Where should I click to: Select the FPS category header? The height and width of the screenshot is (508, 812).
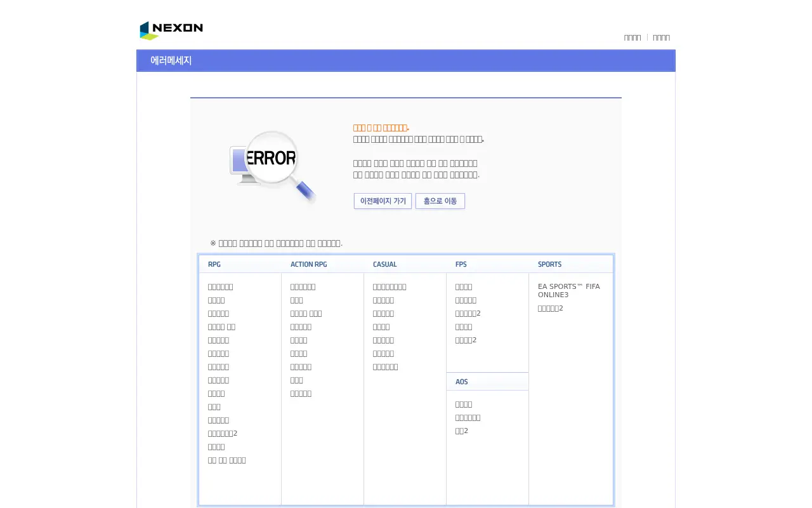(x=461, y=264)
